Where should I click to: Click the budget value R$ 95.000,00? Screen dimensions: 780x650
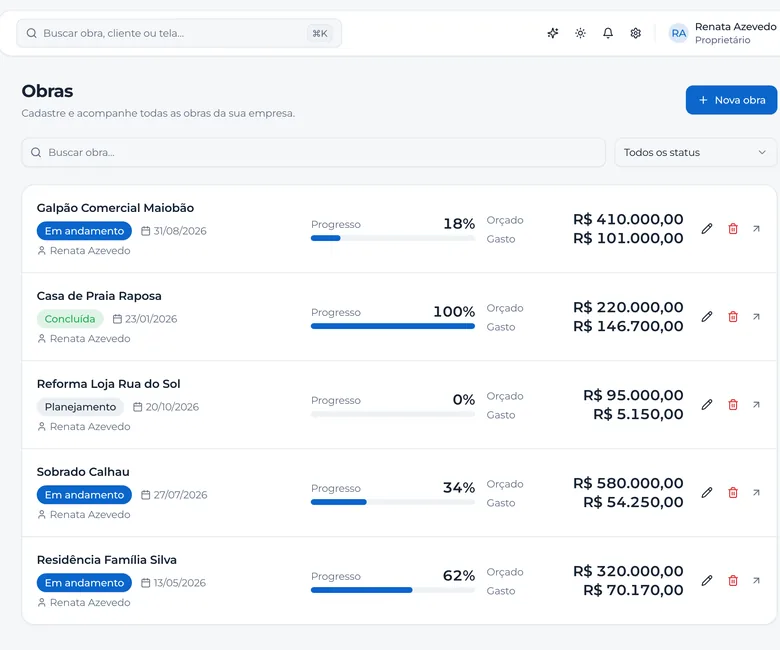633,395
